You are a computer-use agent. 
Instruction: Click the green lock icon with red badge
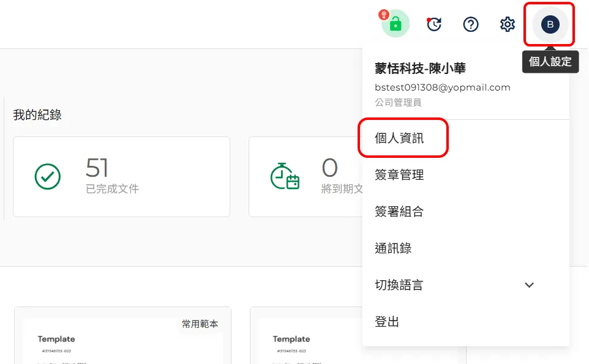pos(396,24)
